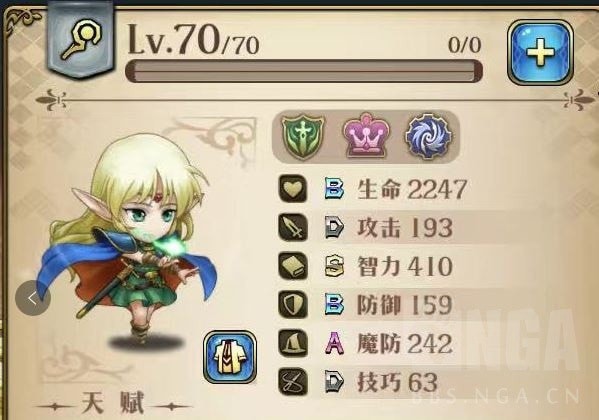Go to previous image with left arrow
599x420 pixels.
(x=33, y=298)
